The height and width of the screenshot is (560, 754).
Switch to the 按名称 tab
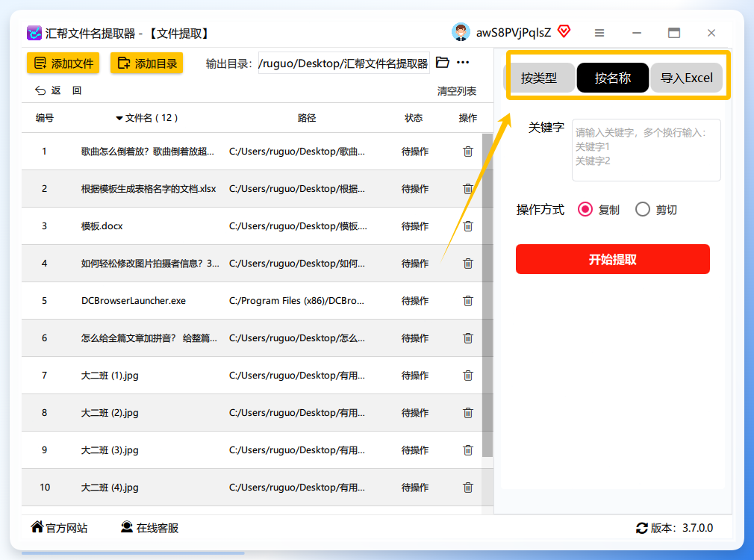(x=613, y=78)
